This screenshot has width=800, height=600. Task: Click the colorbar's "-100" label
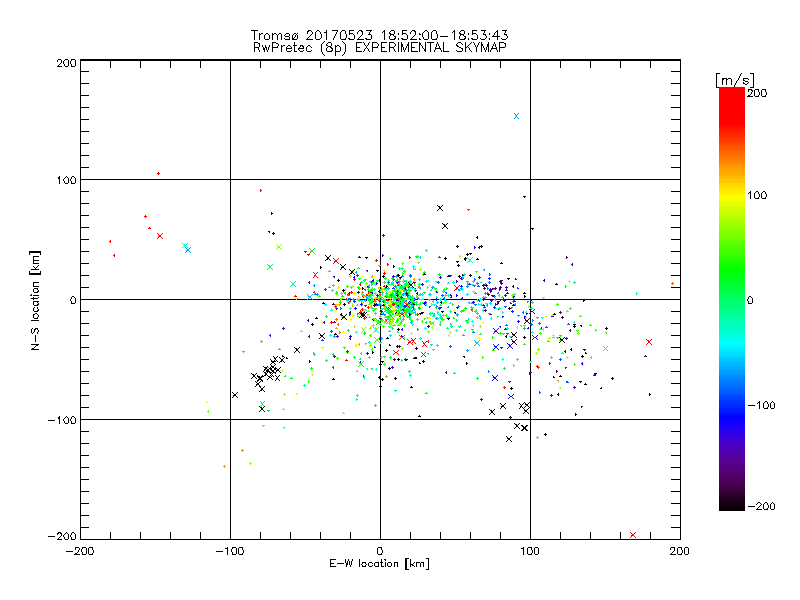coord(761,405)
